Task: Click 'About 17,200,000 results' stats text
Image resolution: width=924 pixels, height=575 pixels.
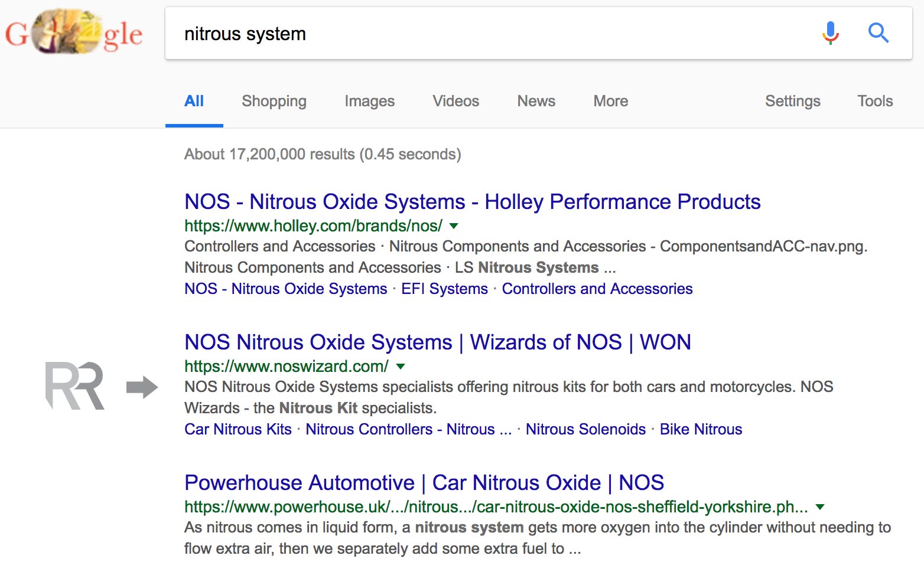Action: [x=323, y=154]
